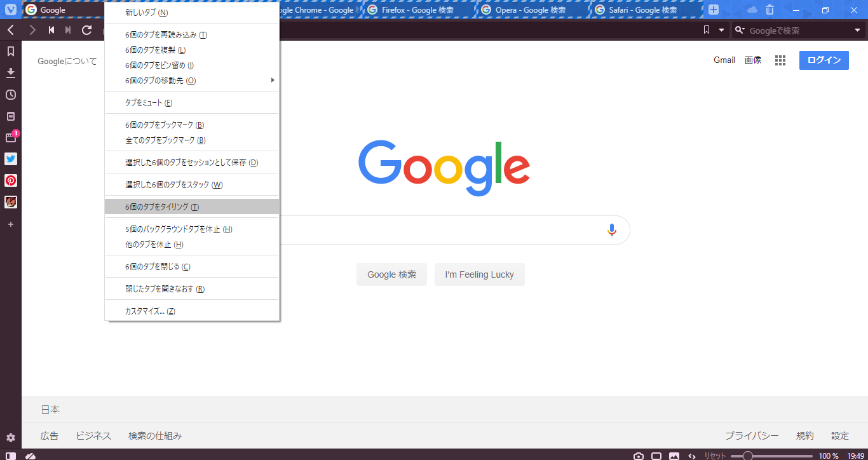
Task: Click the capture page camera icon
Action: point(639,456)
